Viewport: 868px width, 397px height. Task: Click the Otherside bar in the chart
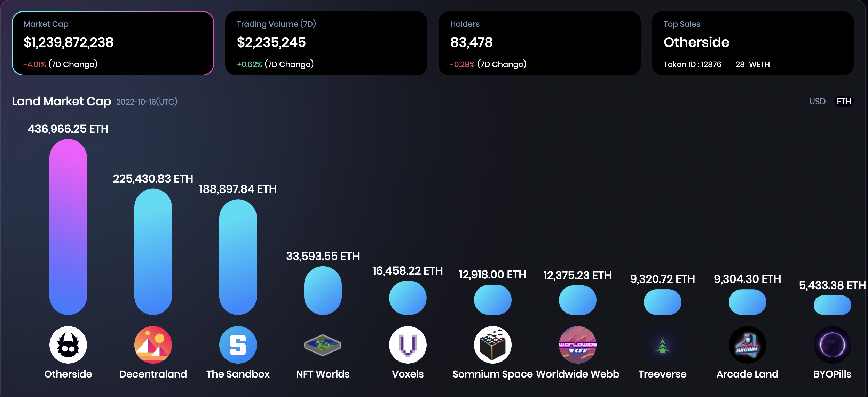pos(68,227)
